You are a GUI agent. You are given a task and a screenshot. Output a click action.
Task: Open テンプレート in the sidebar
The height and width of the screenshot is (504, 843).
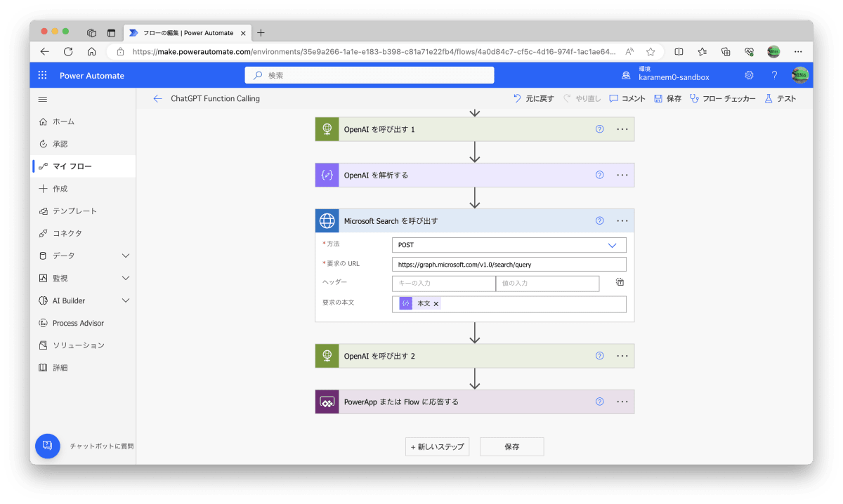pyautogui.click(x=83, y=211)
